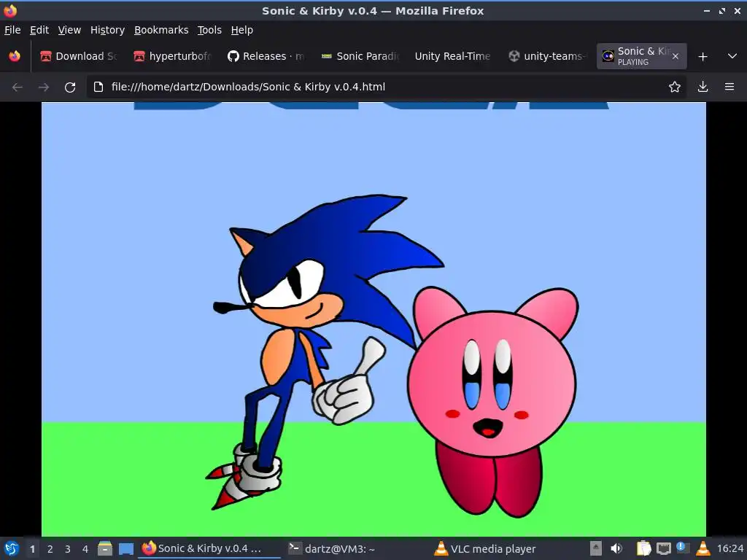Switch to the unity-teams tab
The image size is (747, 560).
[547, 56]
